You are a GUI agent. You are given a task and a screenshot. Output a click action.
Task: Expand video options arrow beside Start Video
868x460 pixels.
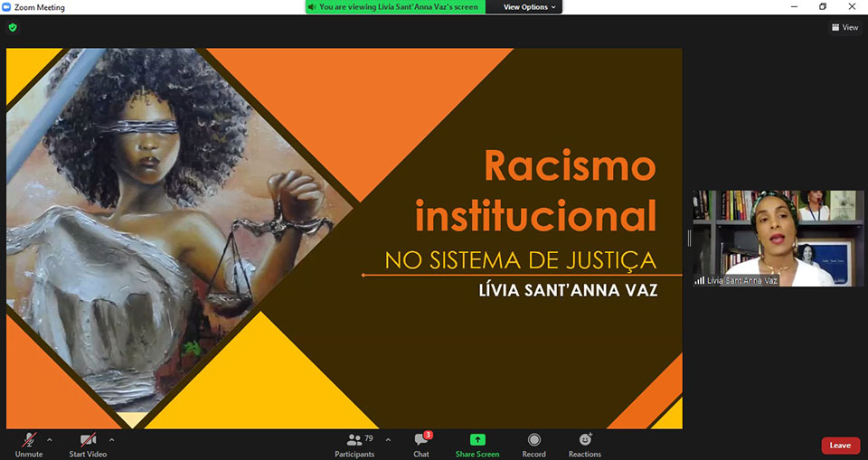tap(114, 440)
